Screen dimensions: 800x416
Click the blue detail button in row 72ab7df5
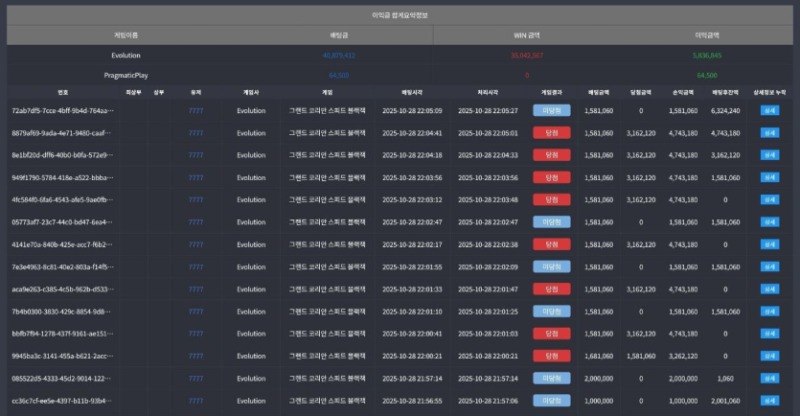pyautogui.click(x=769, y=110)
